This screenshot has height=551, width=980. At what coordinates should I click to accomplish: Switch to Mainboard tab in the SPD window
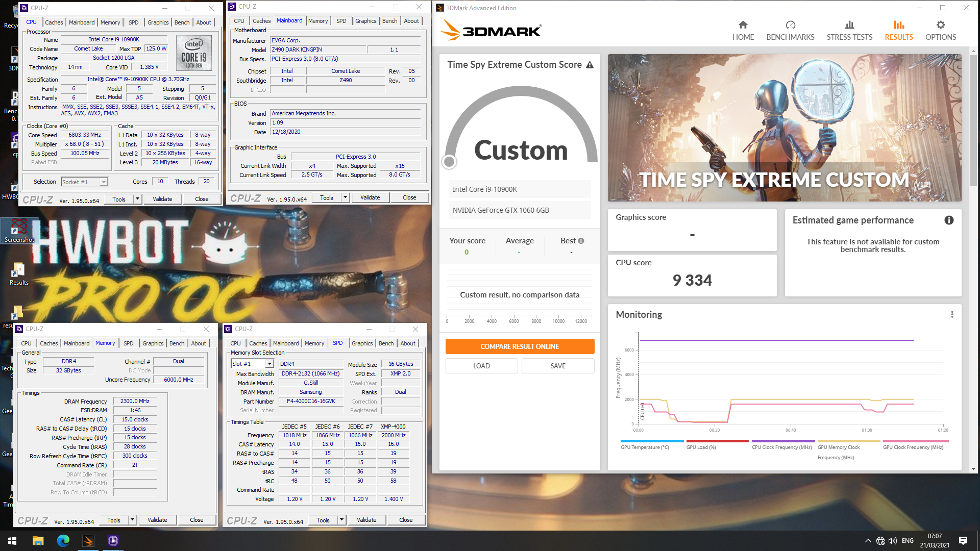pyautogui.click(x=286, y=343)
